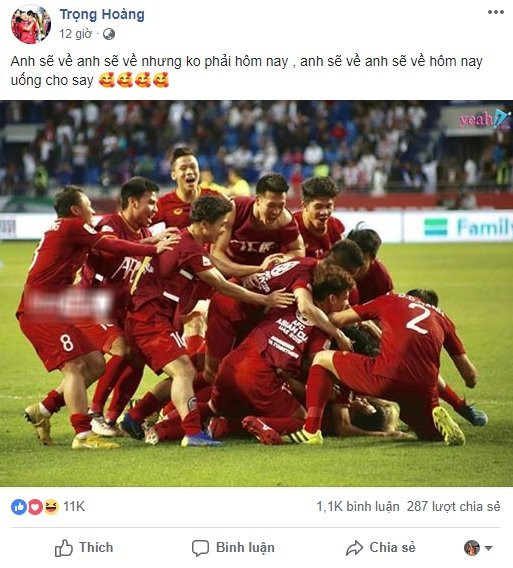Click Trọng Hoàng profile picture

click(31, 24)
